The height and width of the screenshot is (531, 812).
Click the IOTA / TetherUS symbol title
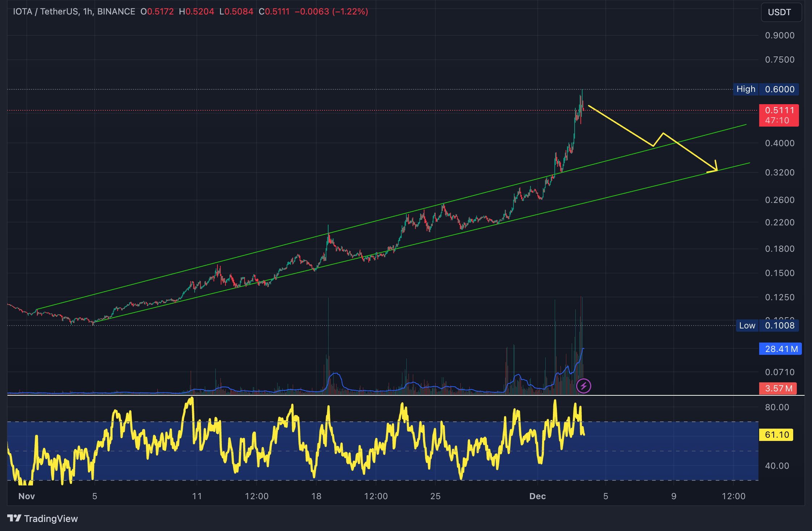coord(74,12)
